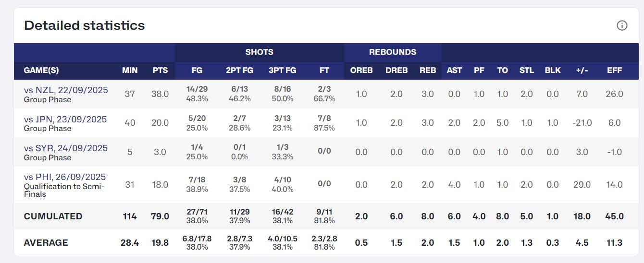Select the 3PT FG column header
644x263 pixels.
coord(283,70)
